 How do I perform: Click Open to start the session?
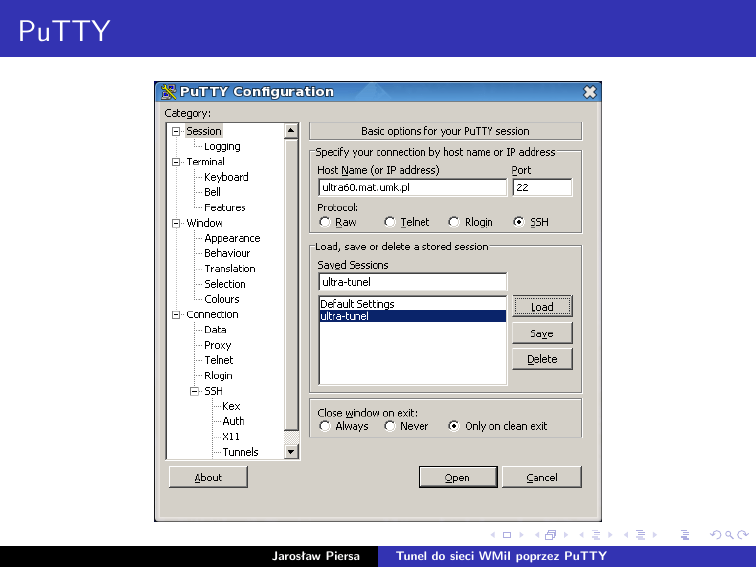pyautogui.click(x=457, y=477)
